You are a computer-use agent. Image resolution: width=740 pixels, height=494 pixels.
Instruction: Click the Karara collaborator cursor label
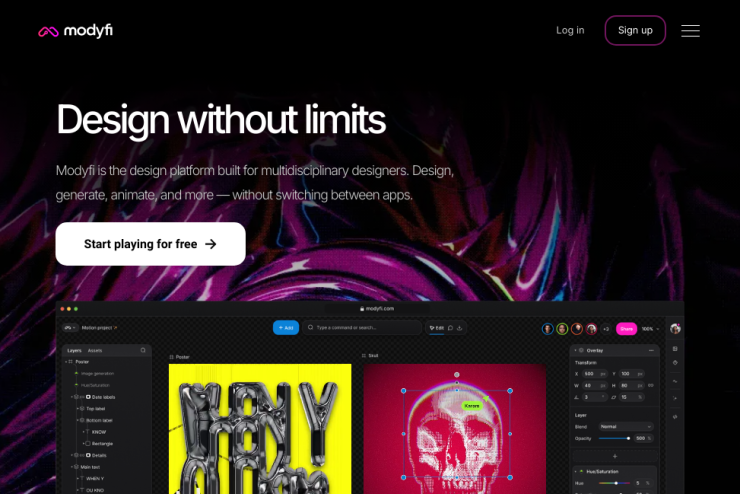coord(471,406)
